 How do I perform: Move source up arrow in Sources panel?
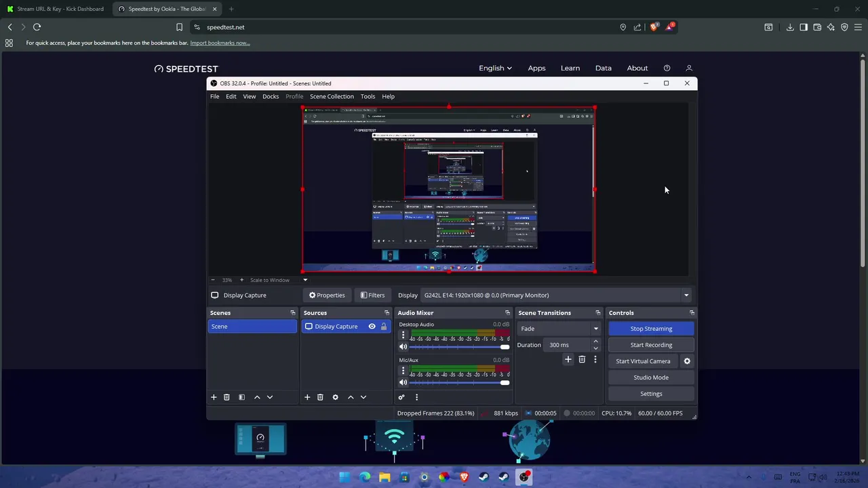[351, 397]
